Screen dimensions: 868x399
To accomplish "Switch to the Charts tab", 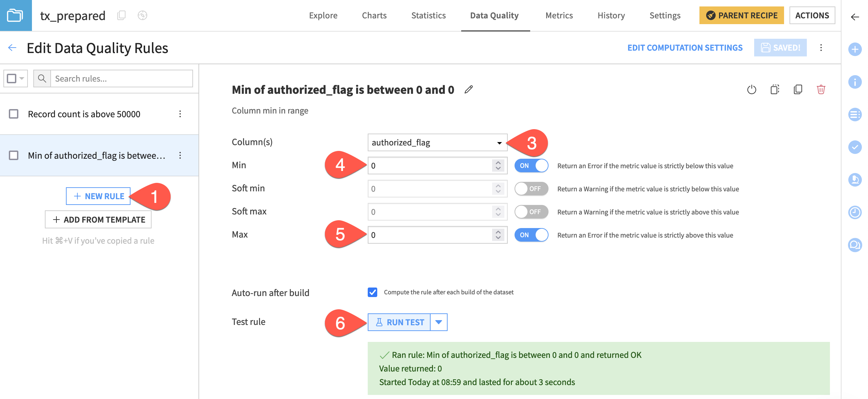I will 374,15.
